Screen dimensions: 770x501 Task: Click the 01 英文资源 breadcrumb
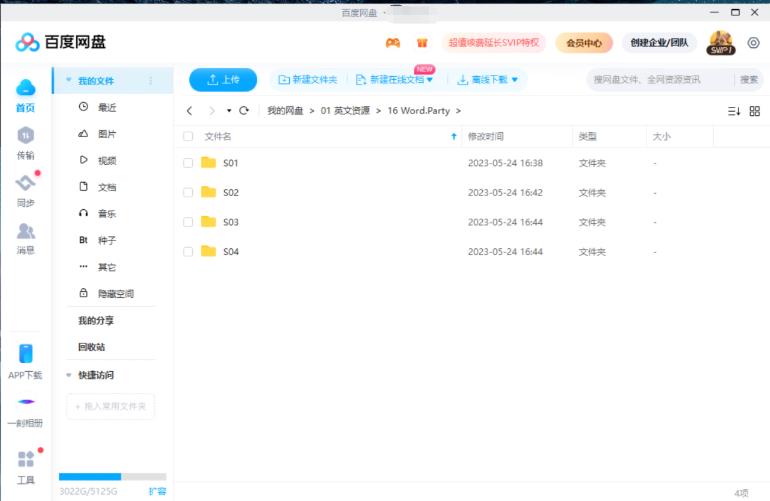(x=345, y=111)
